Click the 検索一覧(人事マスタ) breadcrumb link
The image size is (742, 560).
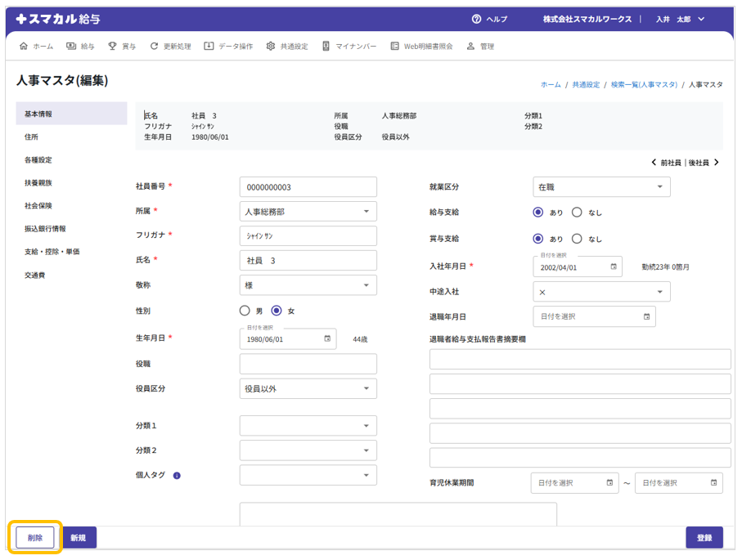click(x=644, y=85)
